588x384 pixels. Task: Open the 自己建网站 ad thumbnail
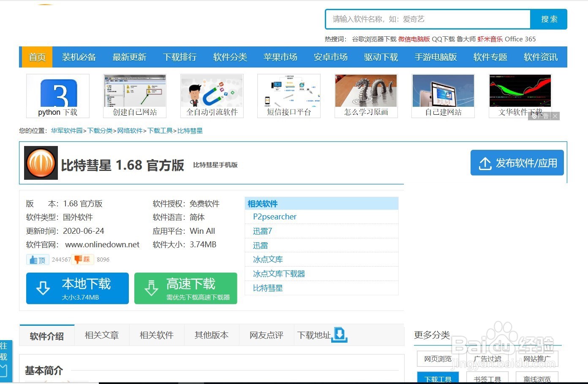click(443, 96)
